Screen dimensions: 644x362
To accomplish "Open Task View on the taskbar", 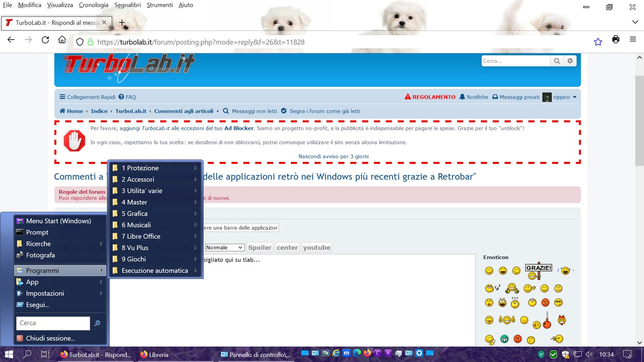I will click(45, 354).
